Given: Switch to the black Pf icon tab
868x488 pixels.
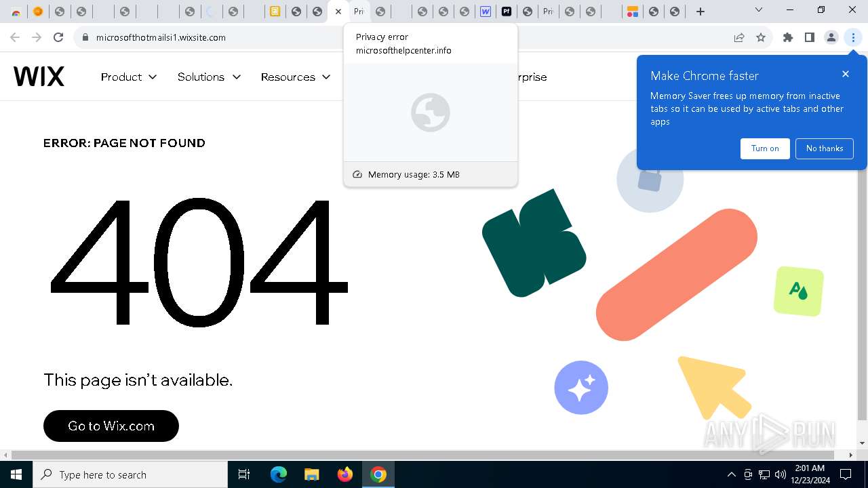Looking at the screenshot, I should pos(507,12).
